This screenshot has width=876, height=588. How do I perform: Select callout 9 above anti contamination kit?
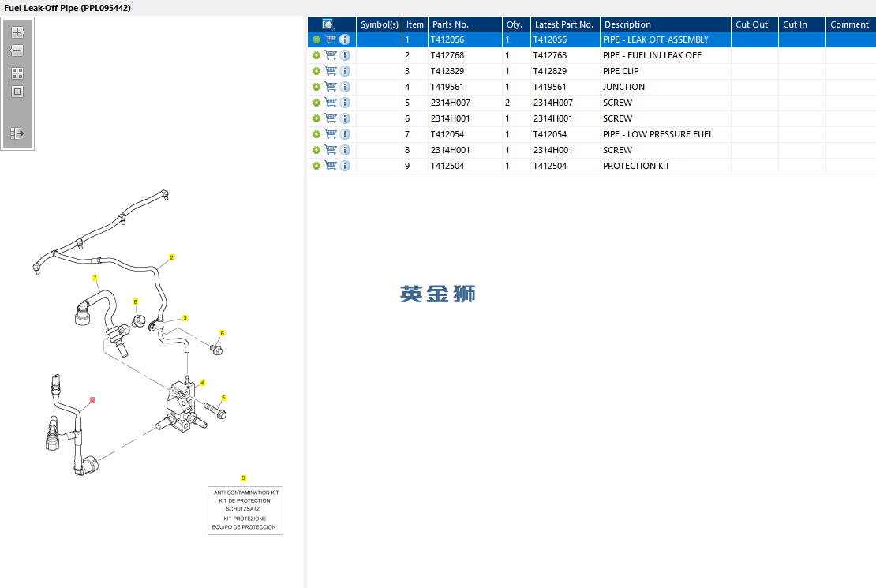point(243,478)
